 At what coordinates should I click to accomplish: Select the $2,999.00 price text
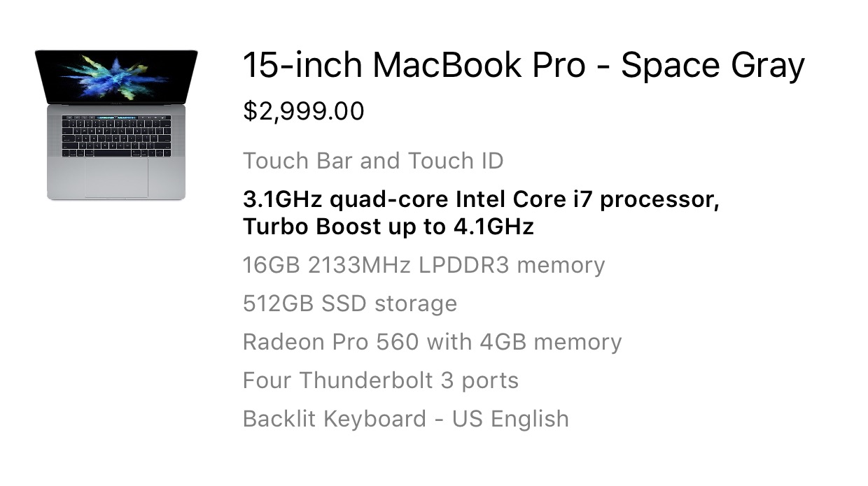[304, 111]
